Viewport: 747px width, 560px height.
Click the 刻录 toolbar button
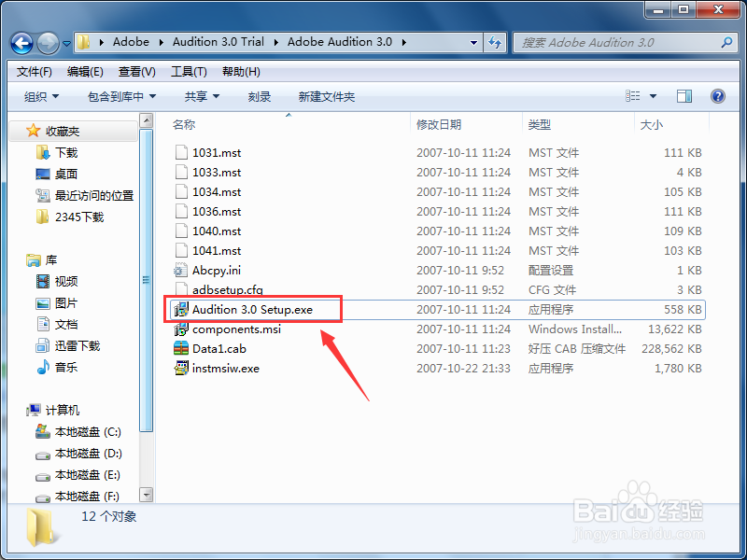260,97
